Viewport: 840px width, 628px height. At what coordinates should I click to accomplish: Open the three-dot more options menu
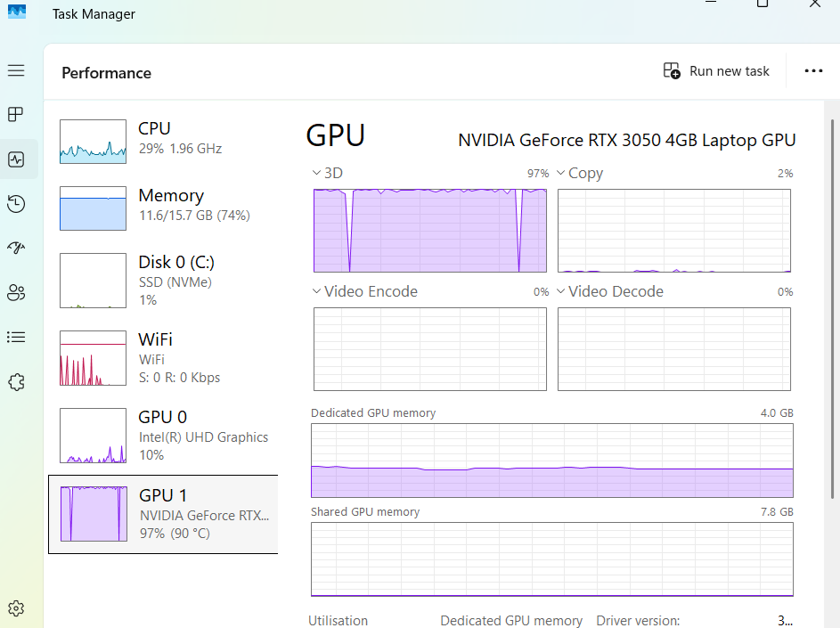point(813,70)
